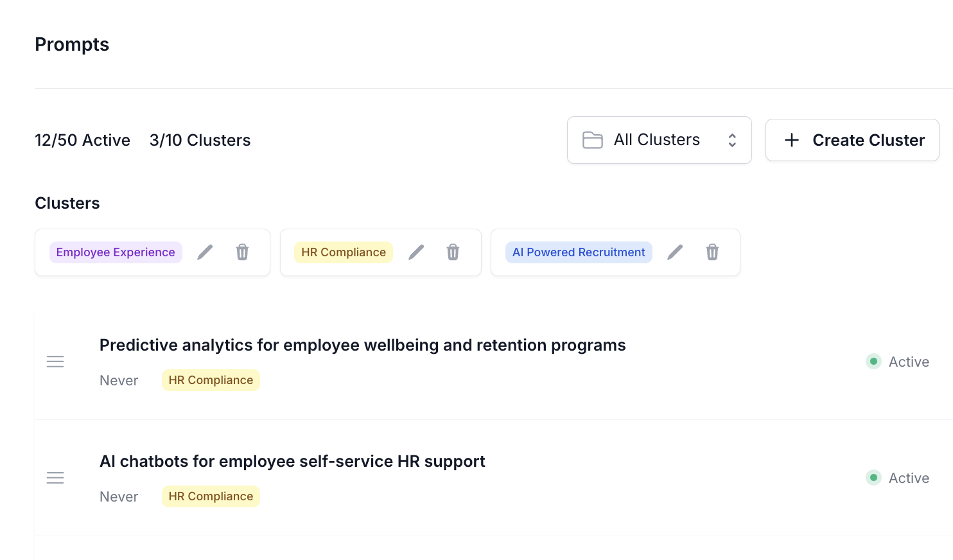Delete the AI Powered Recruitment cluster
The image size is (953, 560).
coord(712,252)
